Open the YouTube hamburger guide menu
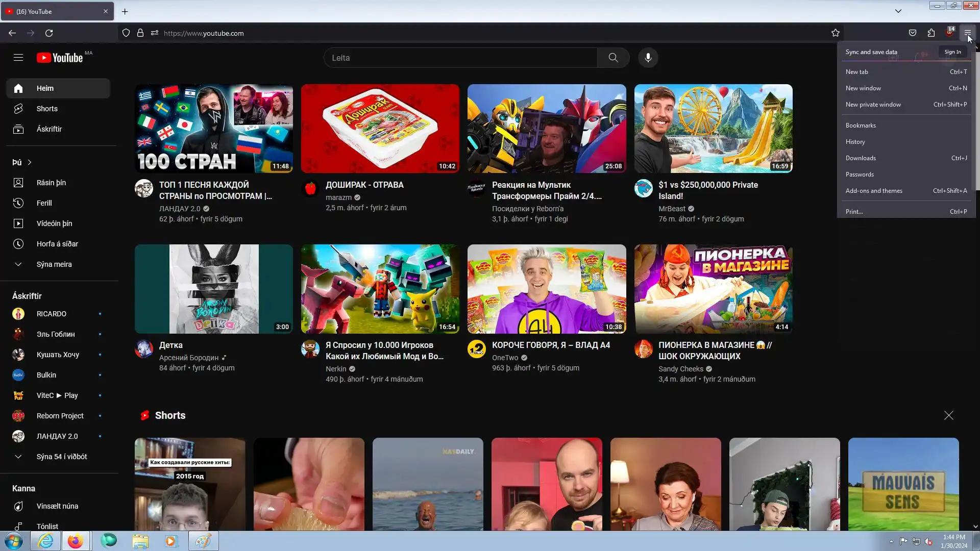 [18, 58]
